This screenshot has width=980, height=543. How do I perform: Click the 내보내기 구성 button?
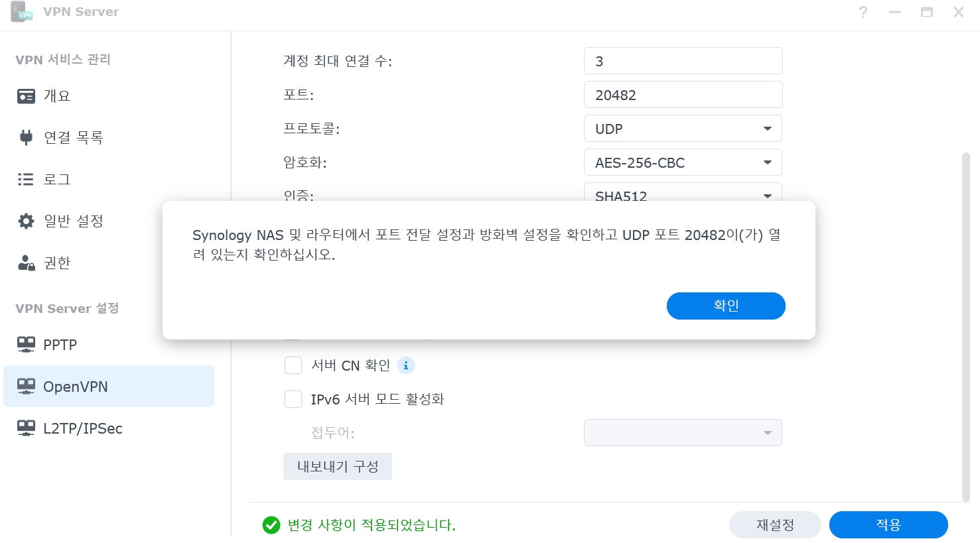338,467
